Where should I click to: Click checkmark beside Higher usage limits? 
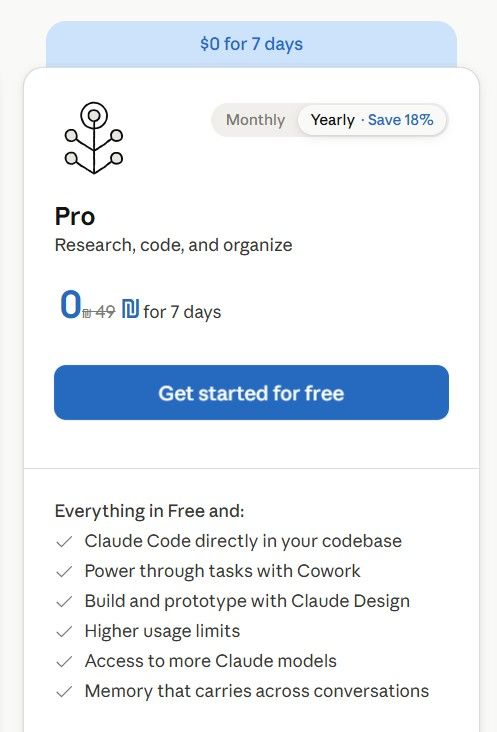tap(64, 632)
